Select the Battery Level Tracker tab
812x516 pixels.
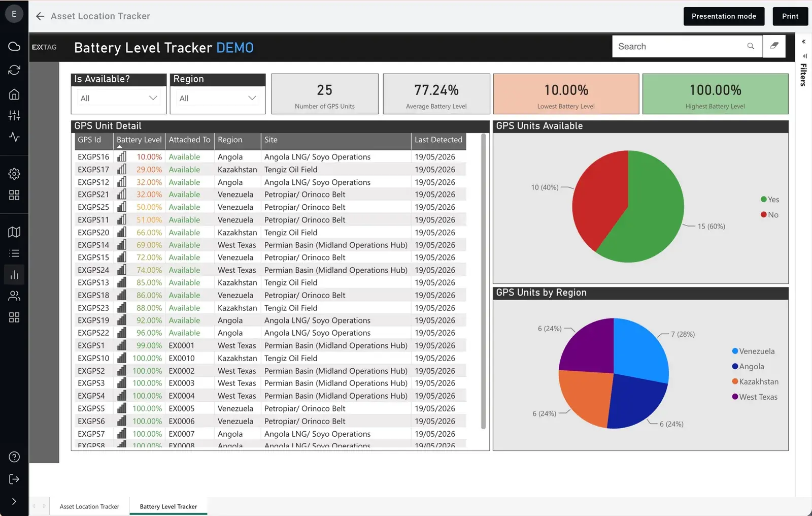(x=168, y=506)
